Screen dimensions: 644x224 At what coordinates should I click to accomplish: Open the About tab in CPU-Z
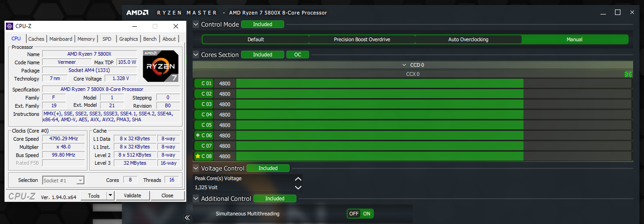[169, 39]
